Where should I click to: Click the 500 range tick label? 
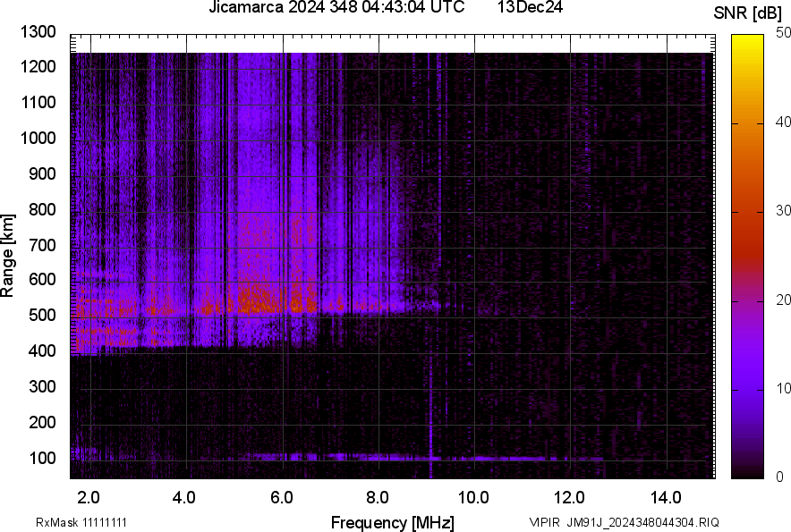(x=42, y=316)
